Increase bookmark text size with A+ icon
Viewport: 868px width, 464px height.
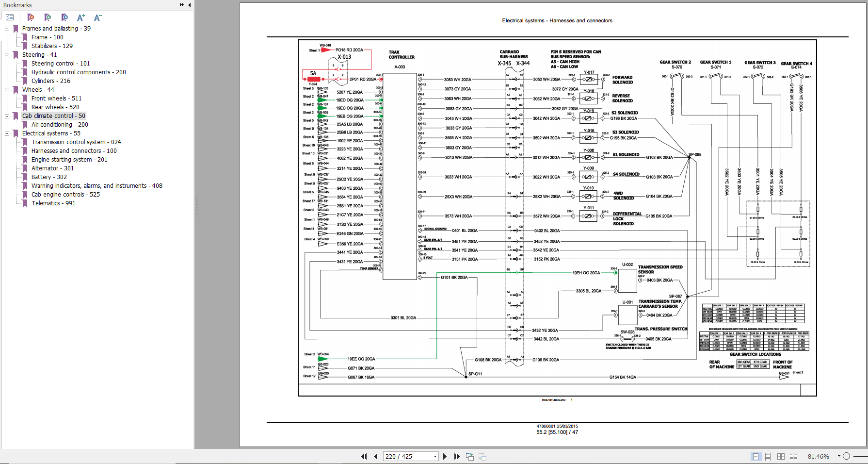click(81, 17)
